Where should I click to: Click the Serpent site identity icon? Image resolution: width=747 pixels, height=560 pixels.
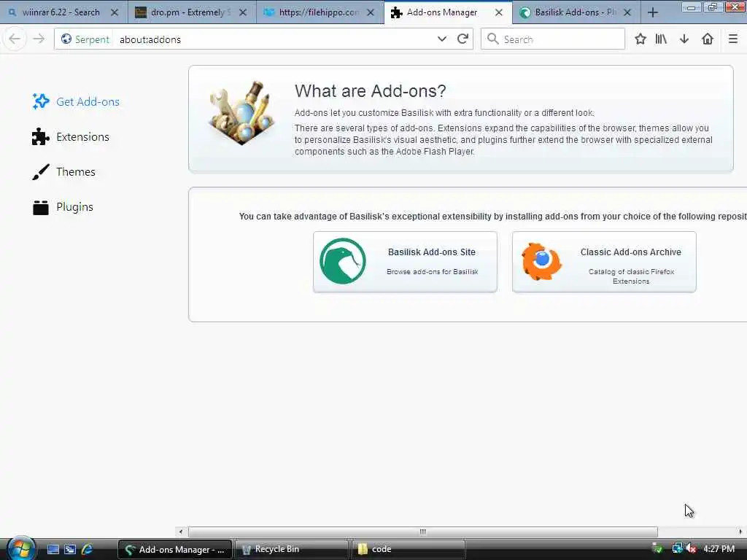point(66,39)
